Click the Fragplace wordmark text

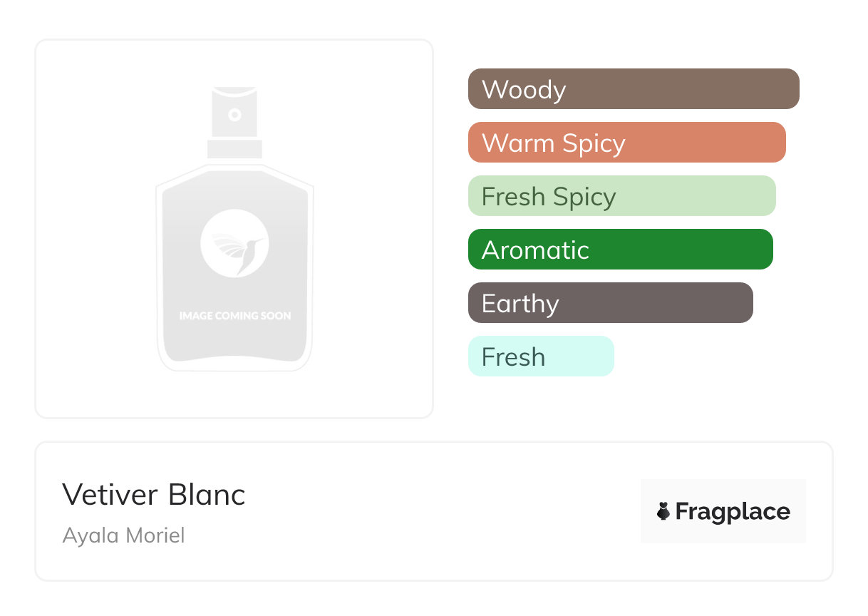(x=733, y=512)
